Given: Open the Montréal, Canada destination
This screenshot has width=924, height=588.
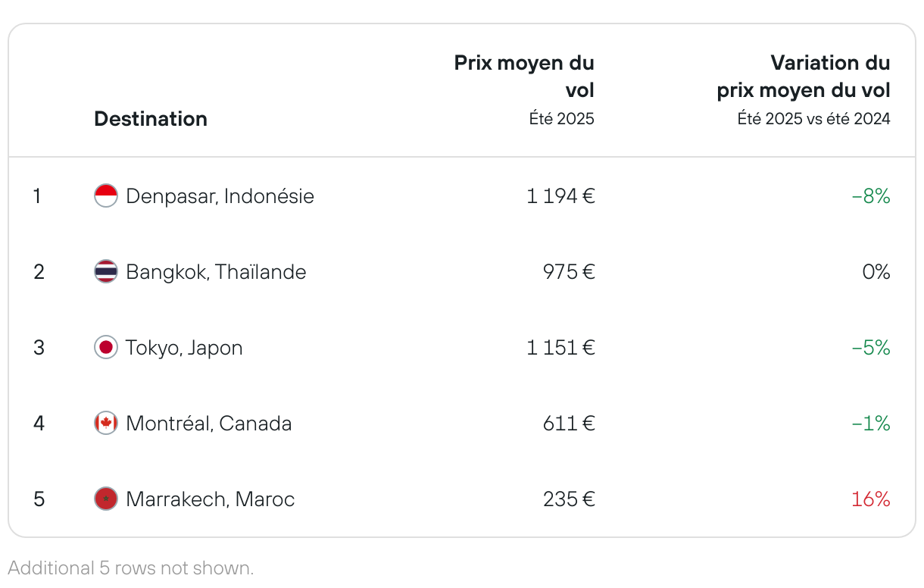Looking at the screenshot, I should (209, 424).
